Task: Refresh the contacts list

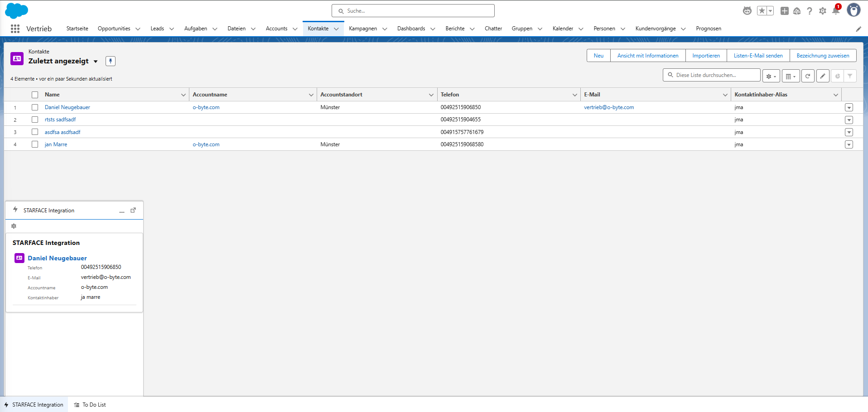Action: (807, 76)
